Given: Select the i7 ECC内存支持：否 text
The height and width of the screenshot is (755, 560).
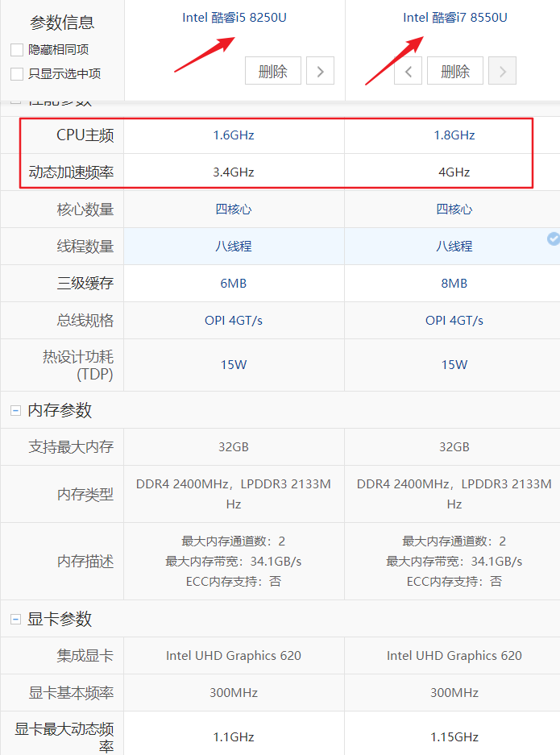Looking at the screenshot, I should click(454, 582).
